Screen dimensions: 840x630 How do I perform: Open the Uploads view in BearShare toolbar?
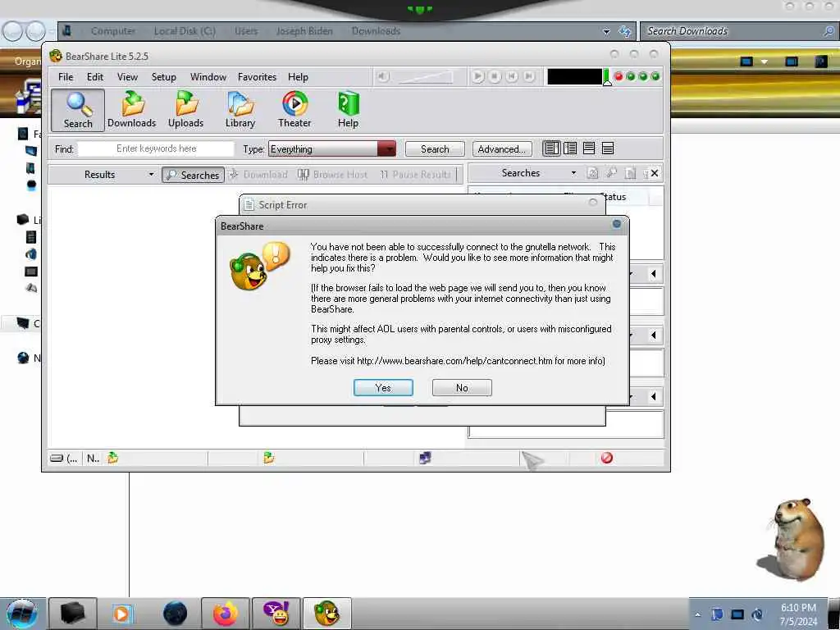(x=186, y=110)
